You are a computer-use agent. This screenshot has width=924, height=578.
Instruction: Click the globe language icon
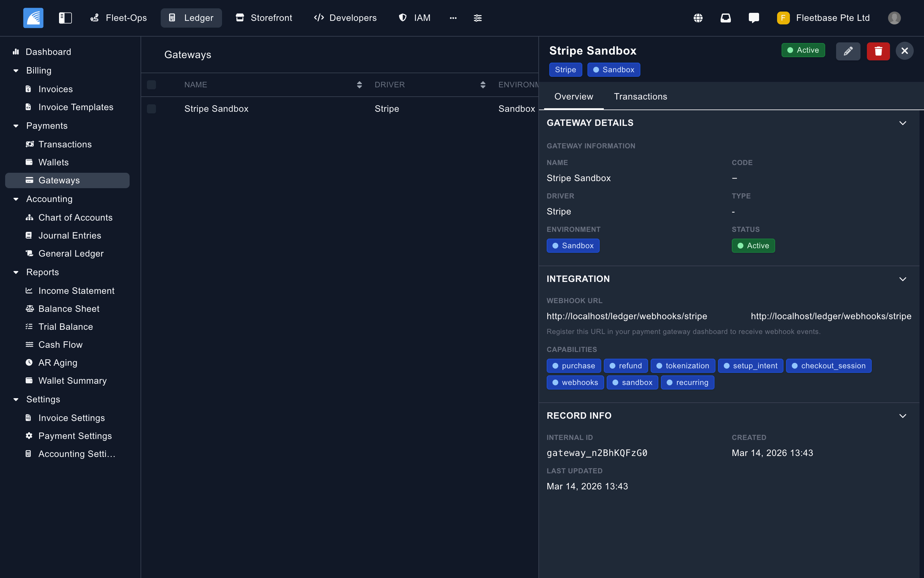pos(698,18)
